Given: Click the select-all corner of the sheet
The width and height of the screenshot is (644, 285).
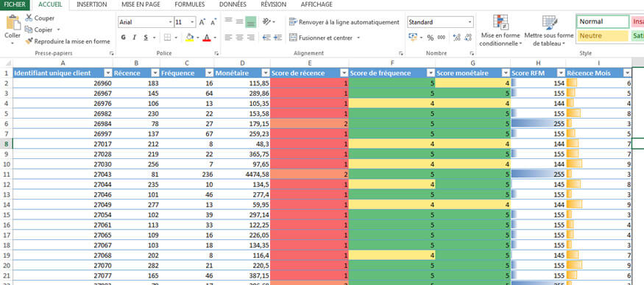Looking at the screenshot, I should point(6,63).
